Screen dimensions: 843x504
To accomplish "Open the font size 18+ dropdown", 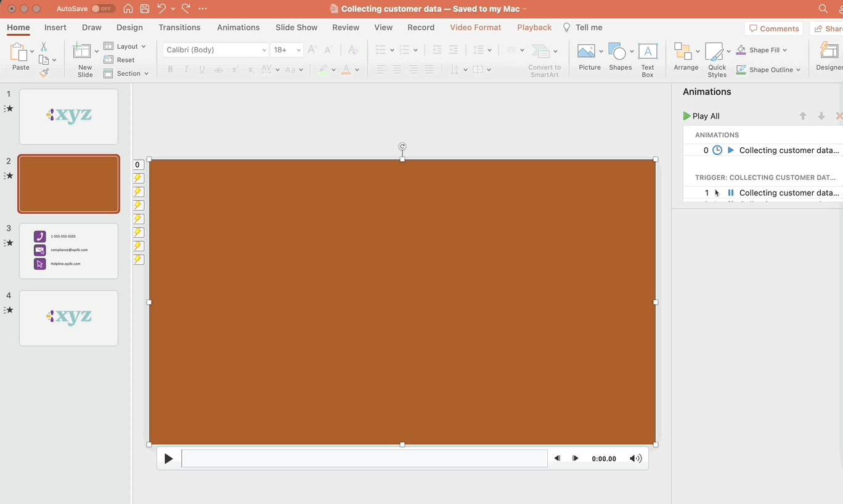I will pyautogui.click(x=287, y=50).
